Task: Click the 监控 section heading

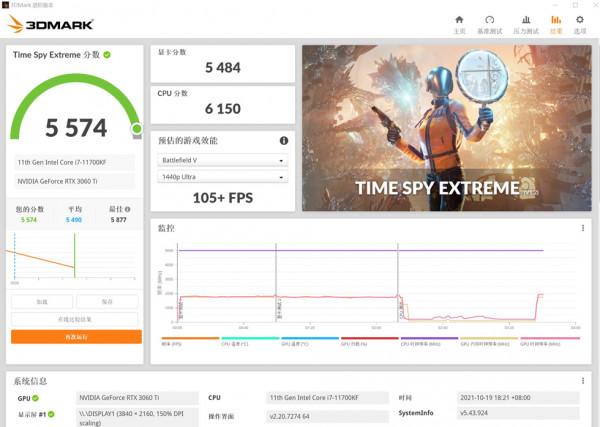Action: tap(166, 228)
